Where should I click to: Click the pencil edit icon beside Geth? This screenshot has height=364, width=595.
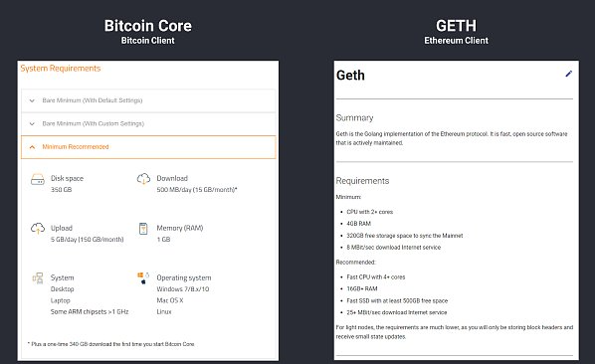point(568,74)
